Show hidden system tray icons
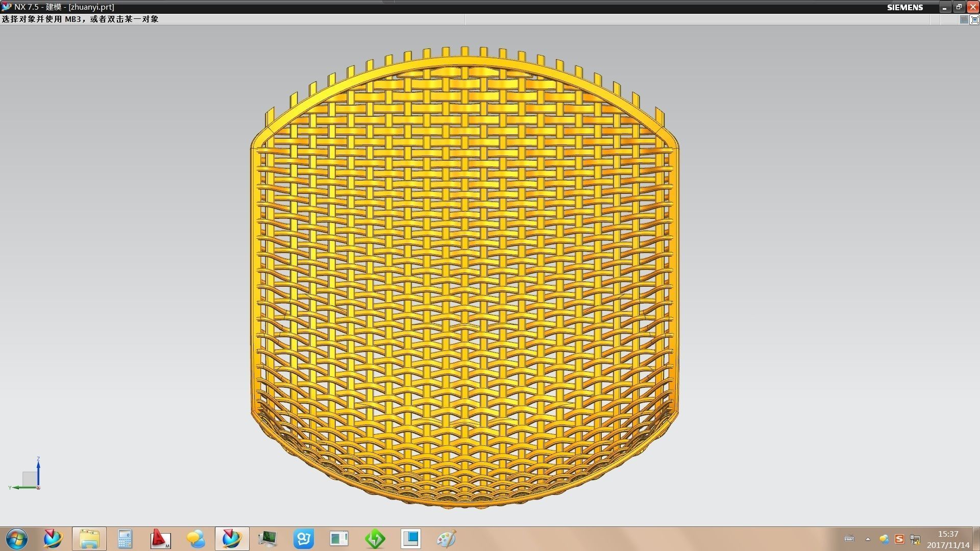Screen dimensions: 980x551 [868, 539]
